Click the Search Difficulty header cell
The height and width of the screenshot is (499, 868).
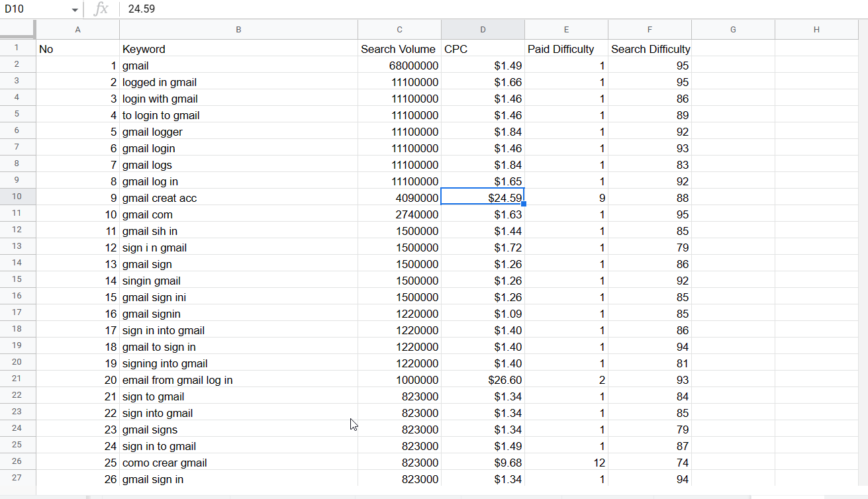[x=650, y=49]
